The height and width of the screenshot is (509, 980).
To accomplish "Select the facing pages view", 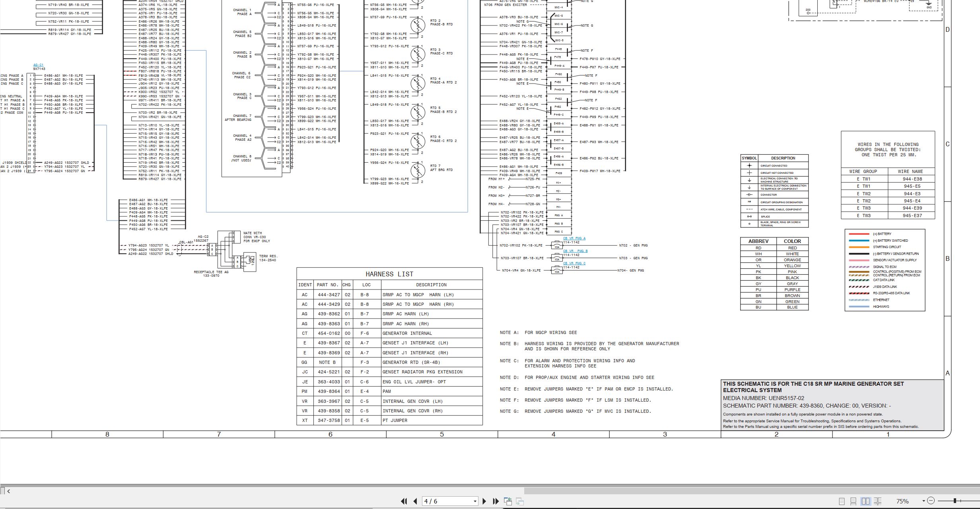I will (x=865, y=501).
